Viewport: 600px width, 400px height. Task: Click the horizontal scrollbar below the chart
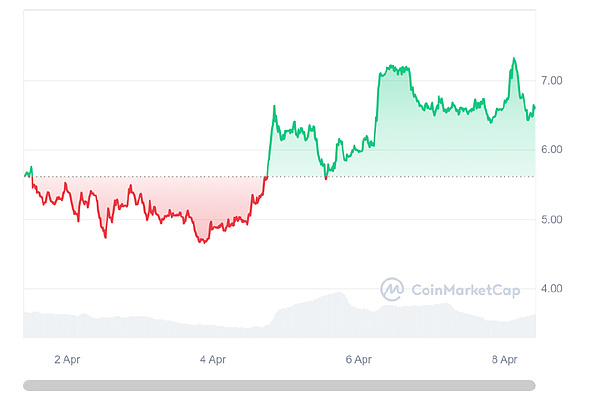[279, 384]
